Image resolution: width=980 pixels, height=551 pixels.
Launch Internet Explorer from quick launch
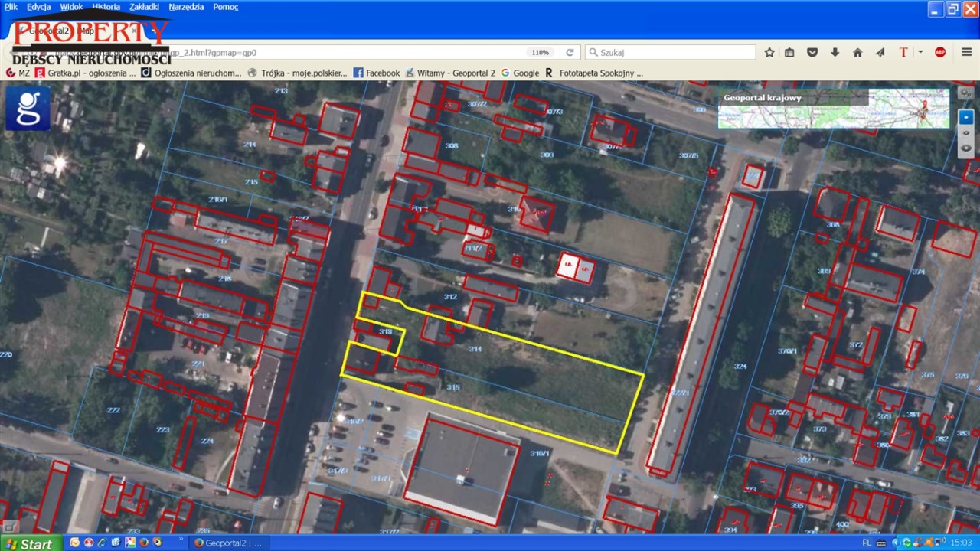(x=103, y=543)
